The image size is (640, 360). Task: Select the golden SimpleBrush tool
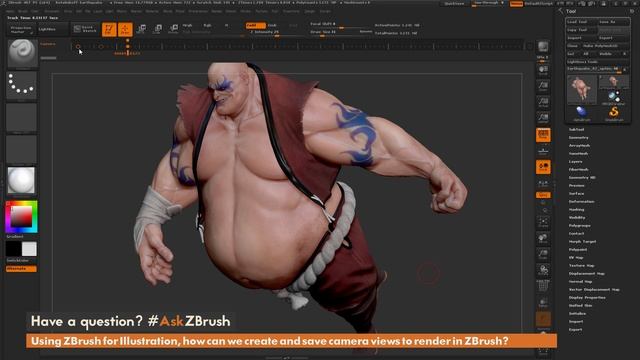click(614, 113)
